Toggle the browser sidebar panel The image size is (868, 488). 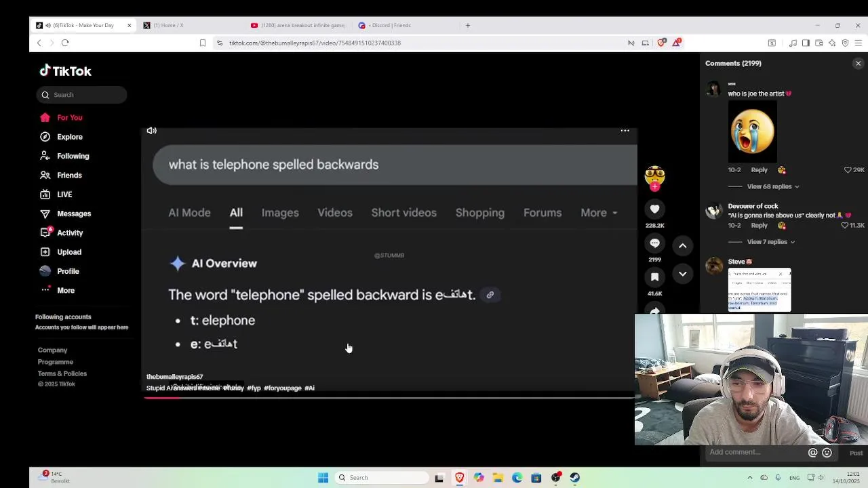coord(806,43)
